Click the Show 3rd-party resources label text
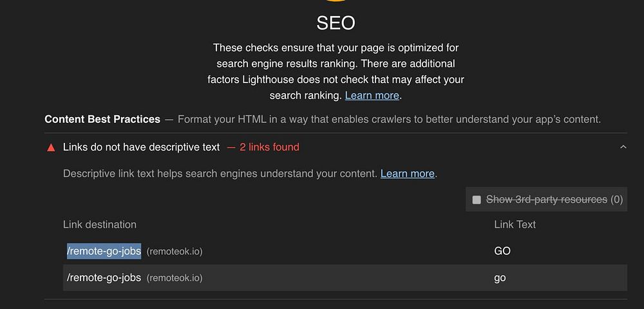 [546, 200]
